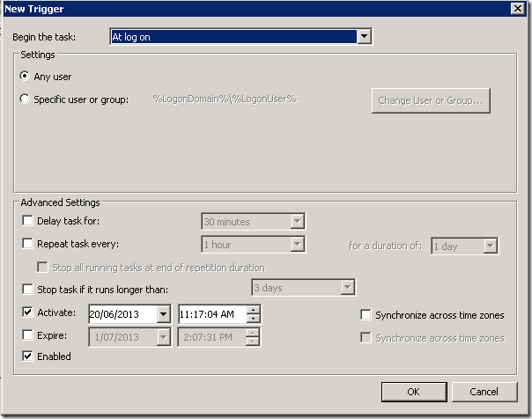Expand the 30 minutes delay dropdown
Image resolution: width=532 pixels, height=419 pixels.
[297, 222]
